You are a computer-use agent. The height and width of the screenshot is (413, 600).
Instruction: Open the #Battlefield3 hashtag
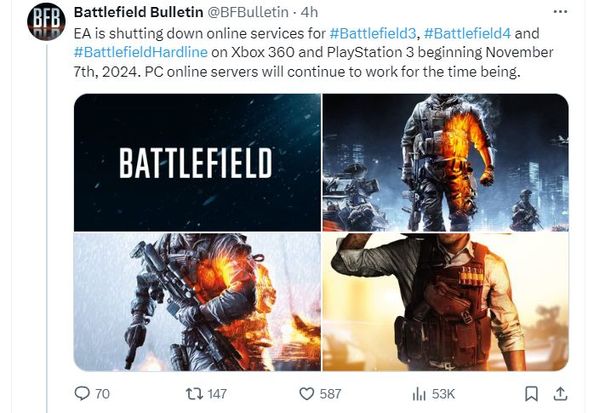[x=372, y=33]
